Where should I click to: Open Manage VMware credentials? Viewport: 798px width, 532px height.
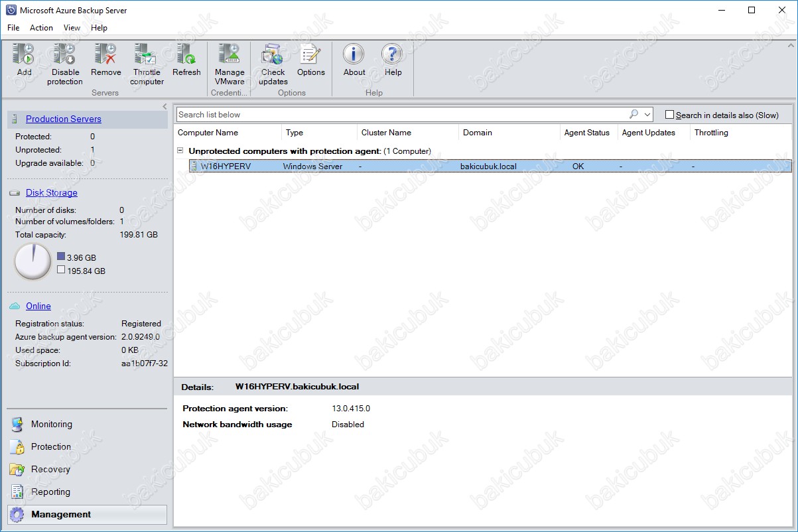[230, 54]
